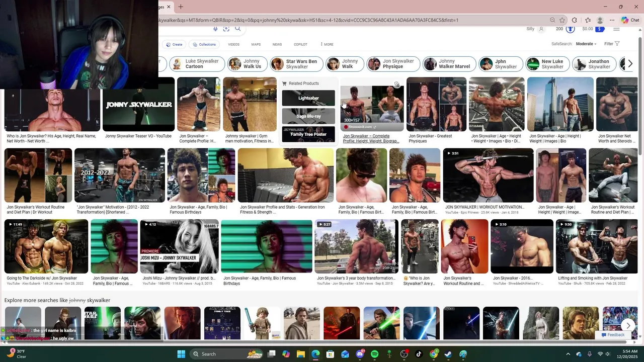Select Star Wars Ben Skywalker chip
644x362 pixels.
tap(296, 64)
